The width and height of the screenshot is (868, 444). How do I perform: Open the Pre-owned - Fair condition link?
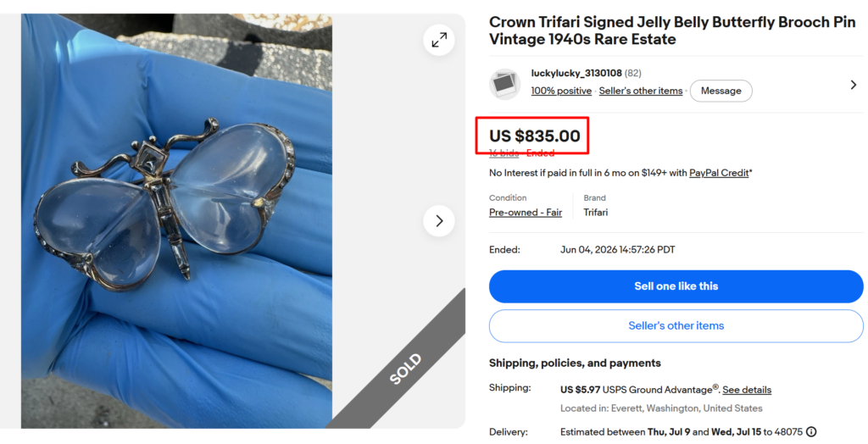[526, 212]
